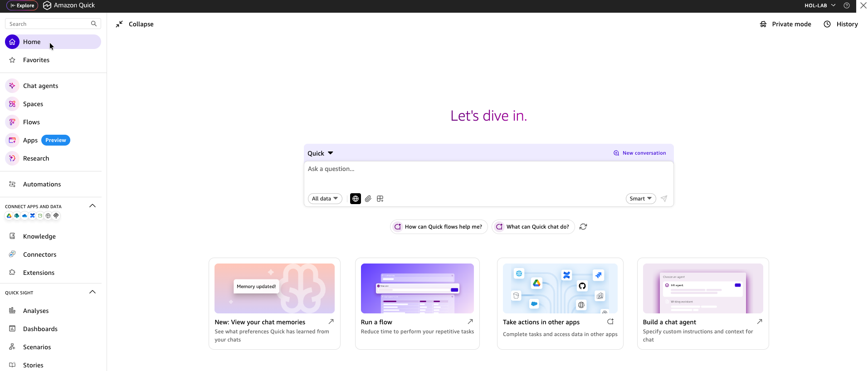Open the All data source dropdown
This screenshot has width=868, height=371.
(325, 199)
